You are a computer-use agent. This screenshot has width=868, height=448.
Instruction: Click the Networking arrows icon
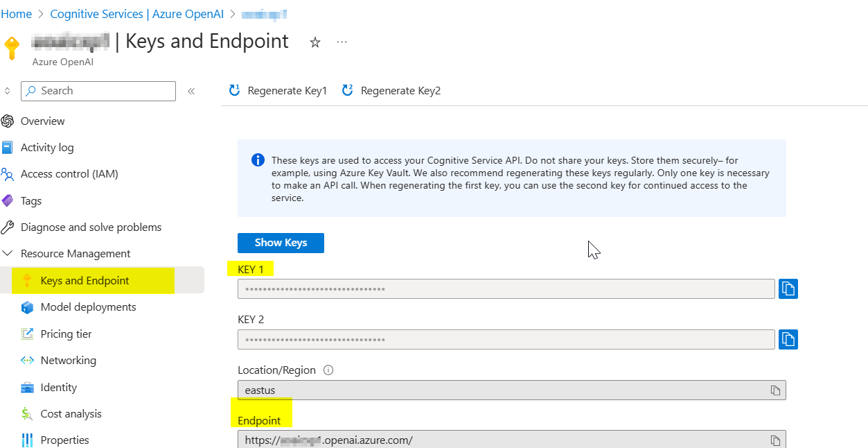27,361
